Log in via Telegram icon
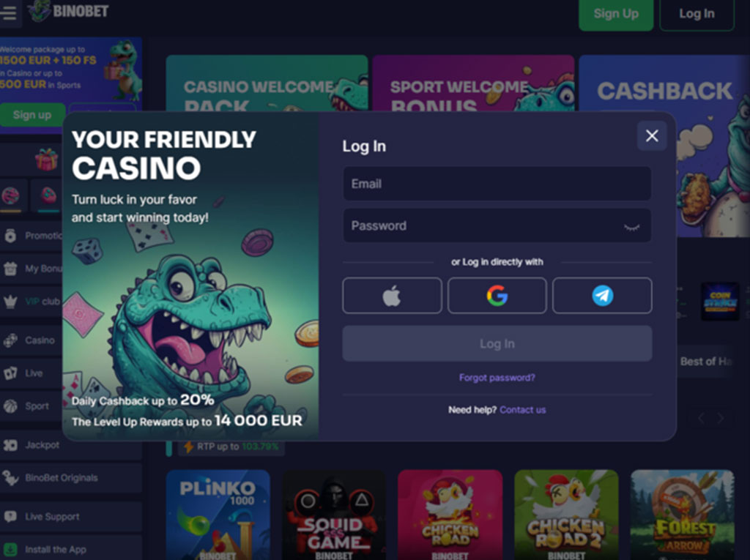Viewport: 750px width, 560px height. click(602, 296)
